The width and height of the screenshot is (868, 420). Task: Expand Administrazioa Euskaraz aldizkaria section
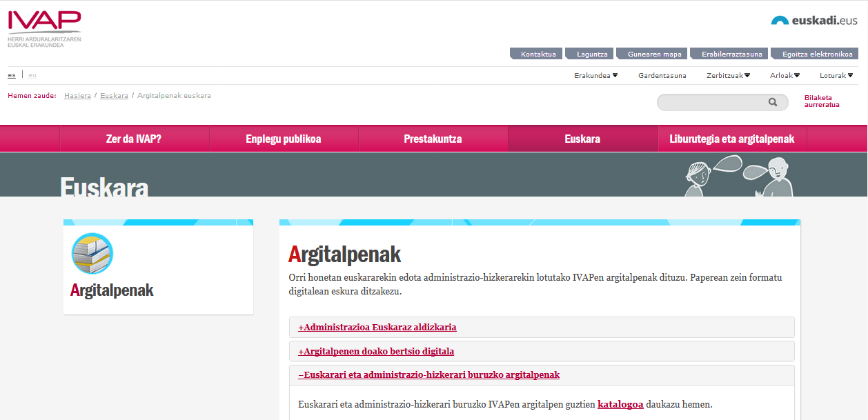click(x=377, y=328)
